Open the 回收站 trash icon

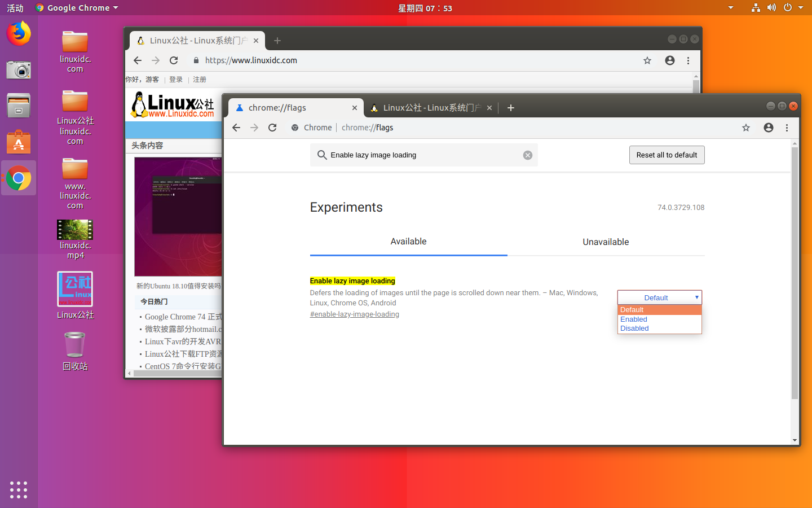pos(75,351)
